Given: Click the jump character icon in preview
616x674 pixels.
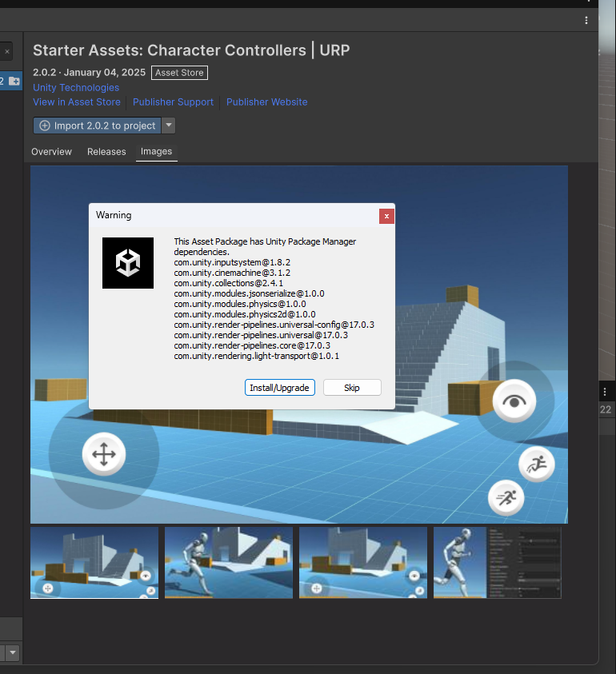Looking at the screenshot, I should 537,465.
